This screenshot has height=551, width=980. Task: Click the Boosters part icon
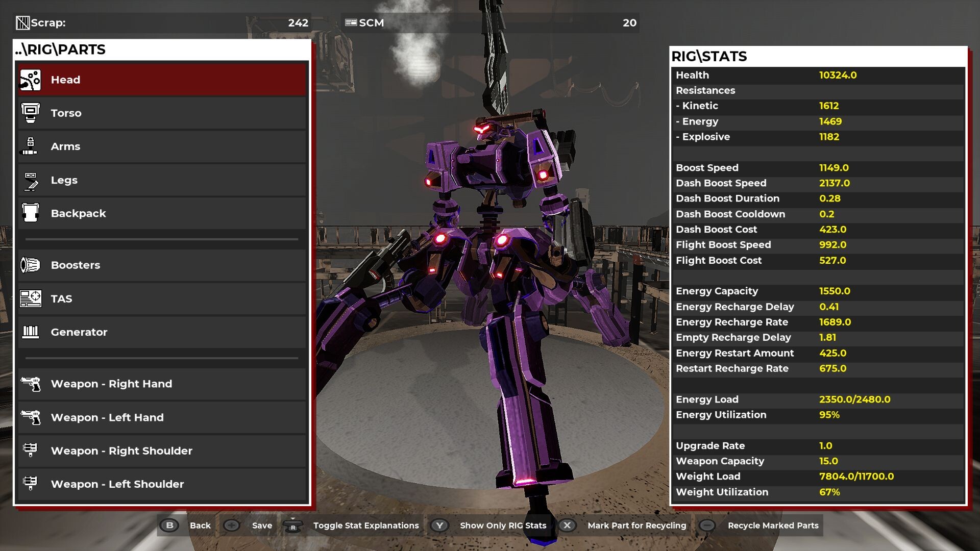[30, 265]
